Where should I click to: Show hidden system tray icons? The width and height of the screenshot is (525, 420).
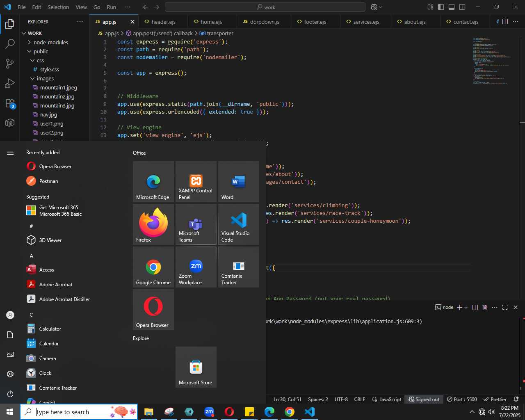[472, 412]
